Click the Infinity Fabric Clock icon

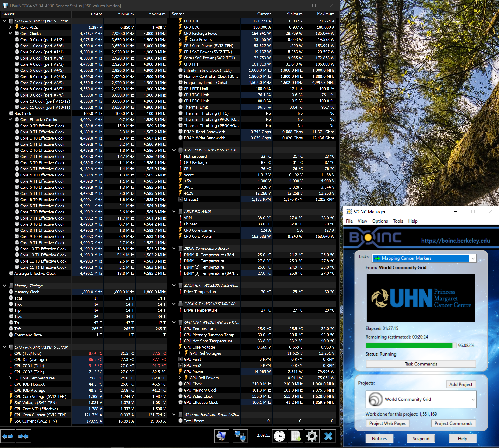[180, 70]
